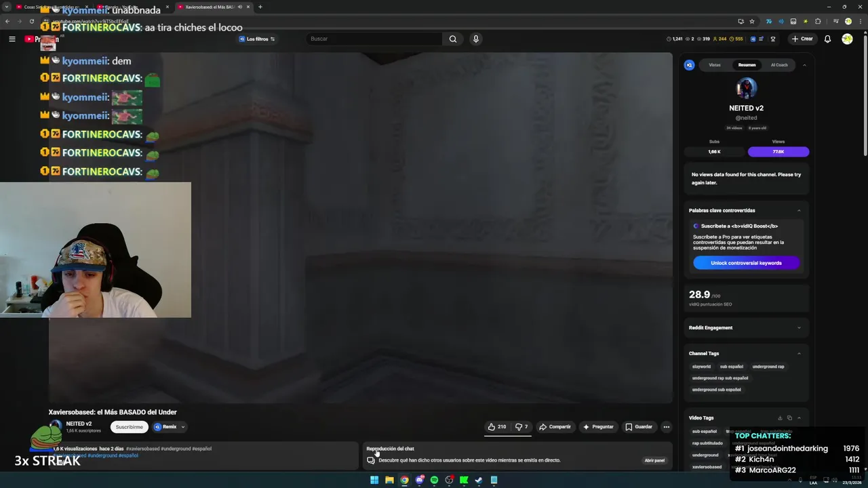Image resolution: width=868 pixels, height=488 pixels.
Task: Open the YouTube account avatar menu
Action: (847, 39)
